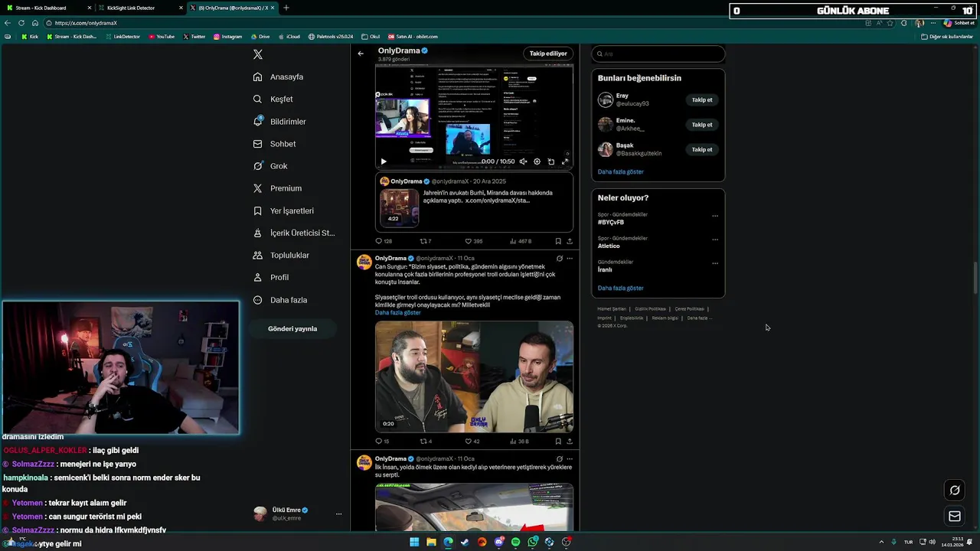Screen dimensions: 980x551
Task: Click the Takip ediliyor button
Action: (x=548, y=54)
